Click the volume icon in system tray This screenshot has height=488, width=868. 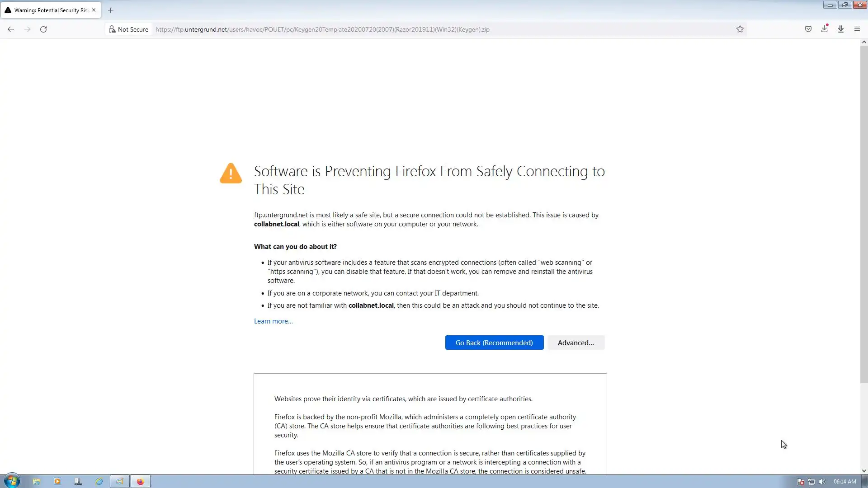pos(822,482)
